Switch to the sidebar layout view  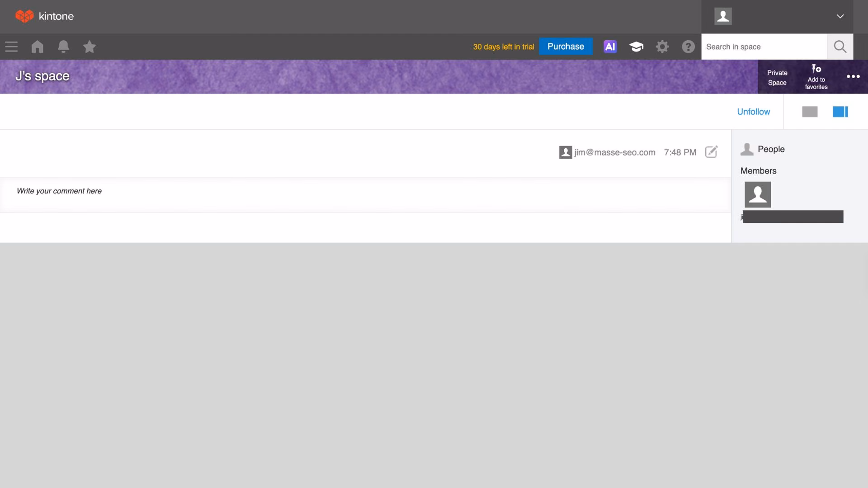(840, 112)
